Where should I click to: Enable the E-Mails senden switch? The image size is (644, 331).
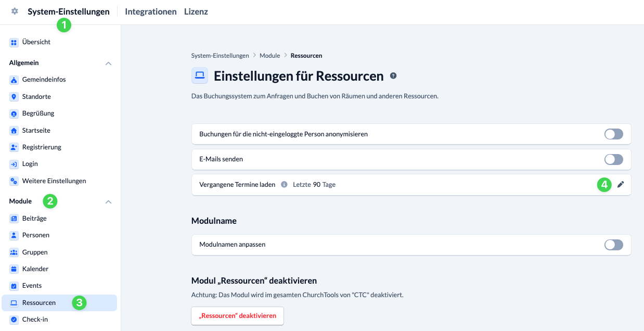614,159
